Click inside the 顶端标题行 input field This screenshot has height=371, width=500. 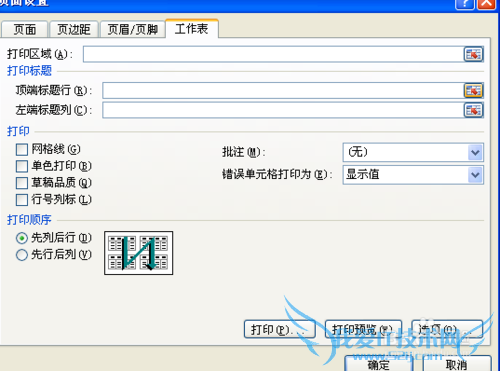click(283, 90)
